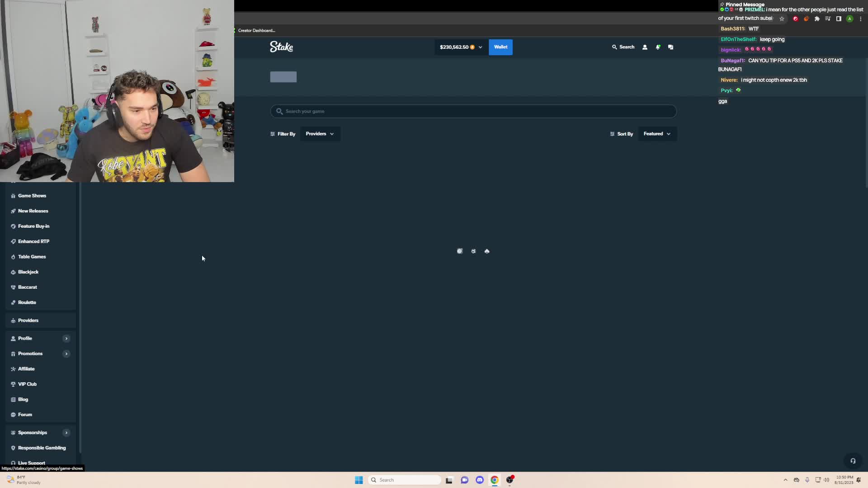
Task: Open the Chrome extensions puzzle icon
Action: tap(817, 19)
